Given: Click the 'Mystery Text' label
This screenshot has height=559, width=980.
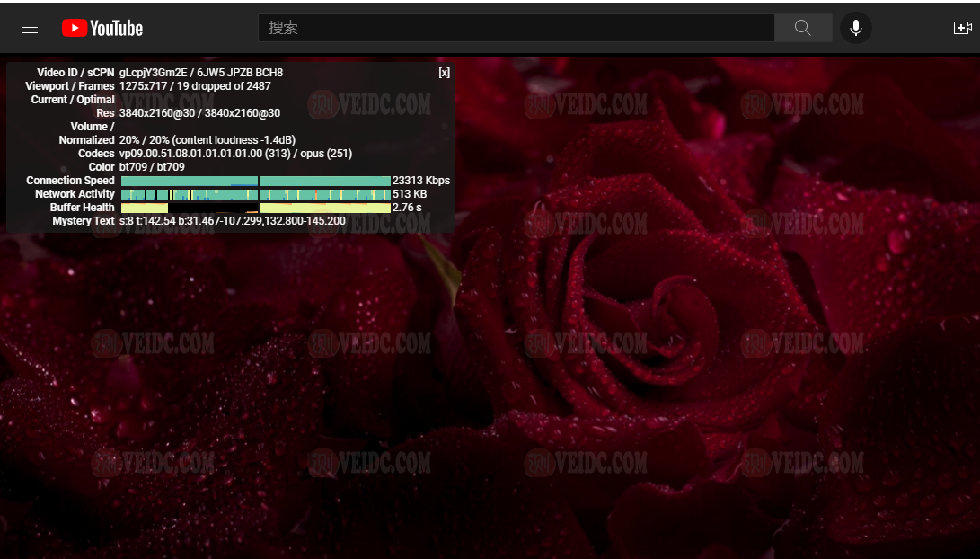Looking at the screenshot, I should tap(84, 221).
